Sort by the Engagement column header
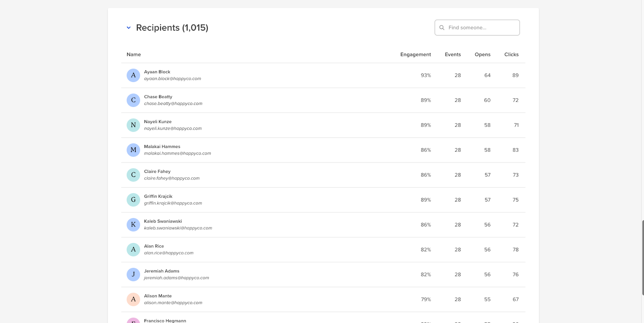Image resolution: width=644 pixels, height=323 pixels. click(415, 55)
